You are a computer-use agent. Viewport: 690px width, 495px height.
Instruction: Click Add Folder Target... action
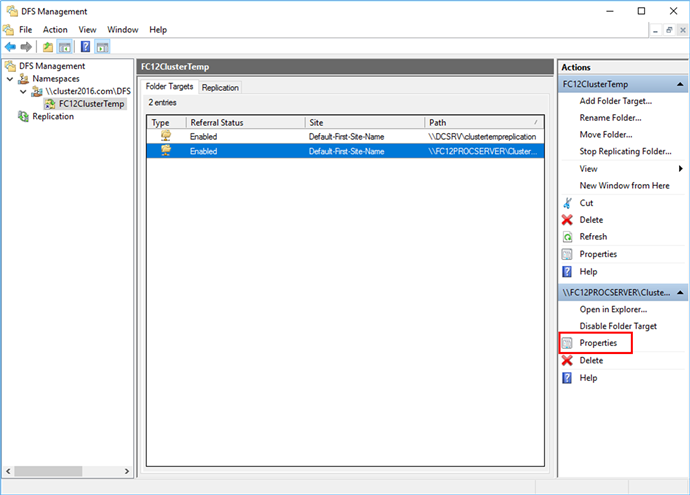coord(616,101)
